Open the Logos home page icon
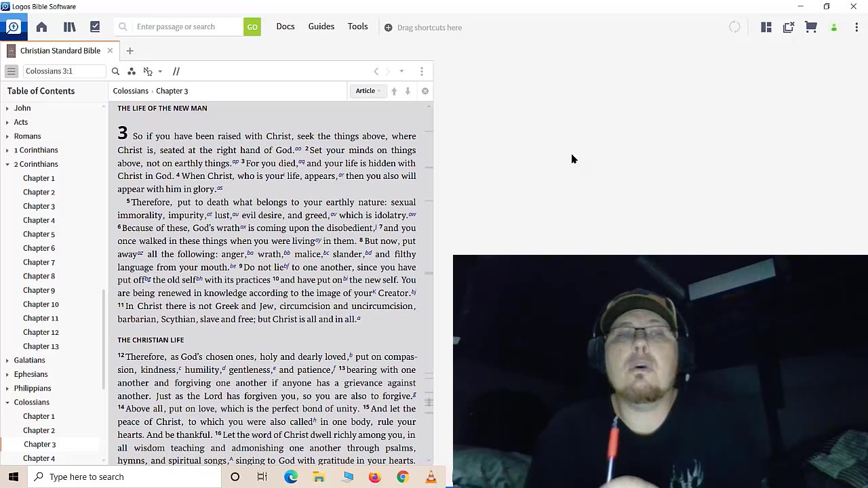The width and height of the screenshot is (868, 488). [41, 27]
